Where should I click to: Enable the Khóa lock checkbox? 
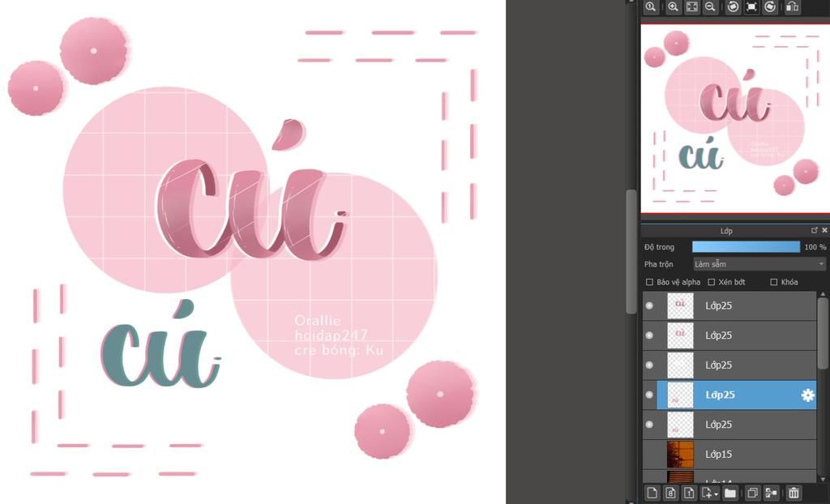click(x=774, y=282)
